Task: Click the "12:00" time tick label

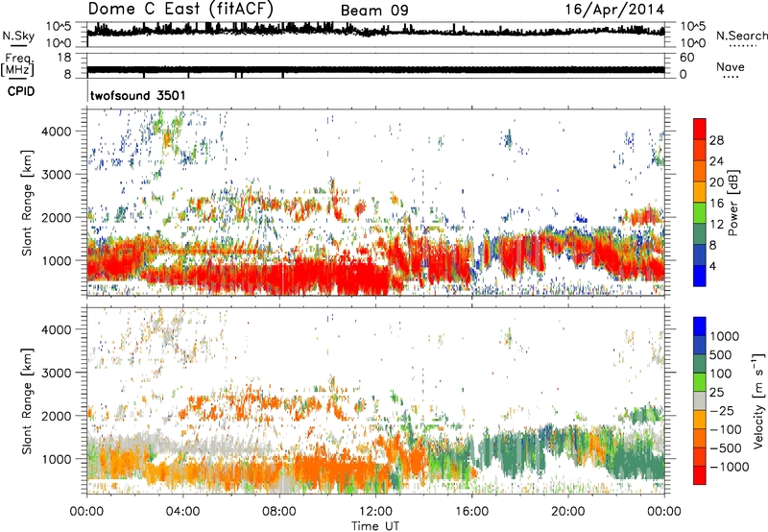Action: 375,512
